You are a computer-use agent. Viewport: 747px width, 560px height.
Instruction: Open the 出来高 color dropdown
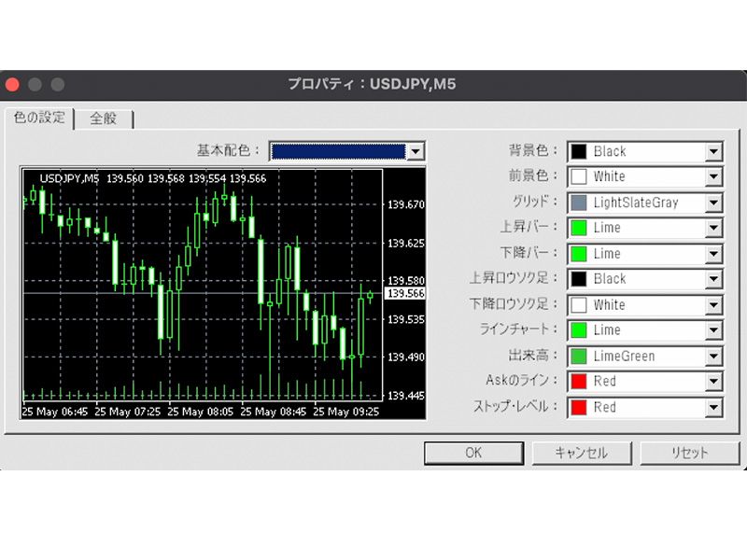click(715, 356)
